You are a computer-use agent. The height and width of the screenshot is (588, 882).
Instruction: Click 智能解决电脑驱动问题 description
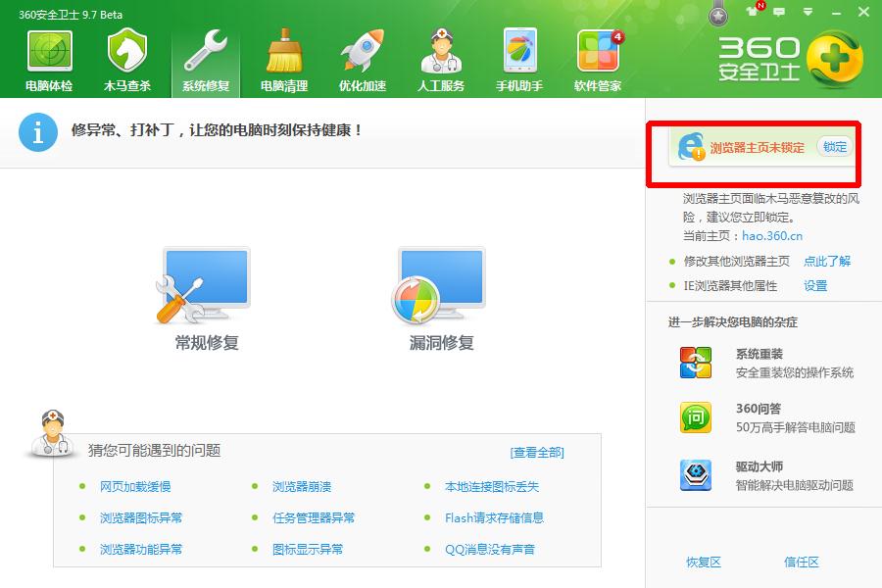[794, 485]
